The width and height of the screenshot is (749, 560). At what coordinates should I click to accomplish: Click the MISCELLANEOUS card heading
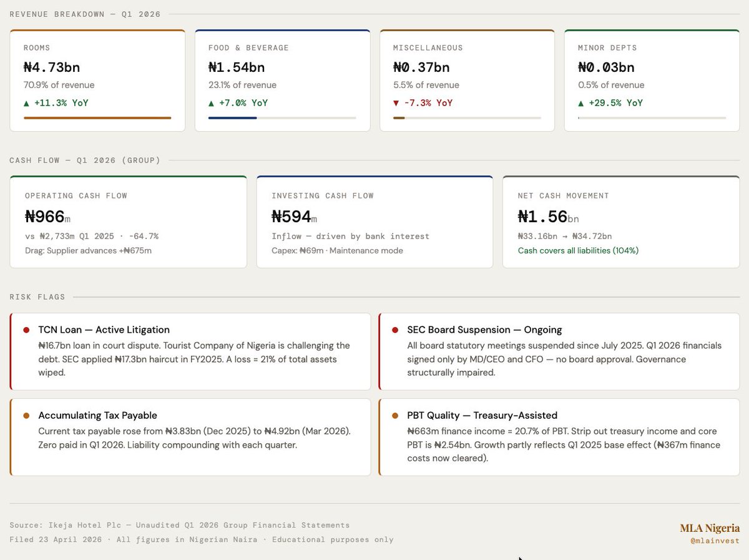tap(428, 48)
